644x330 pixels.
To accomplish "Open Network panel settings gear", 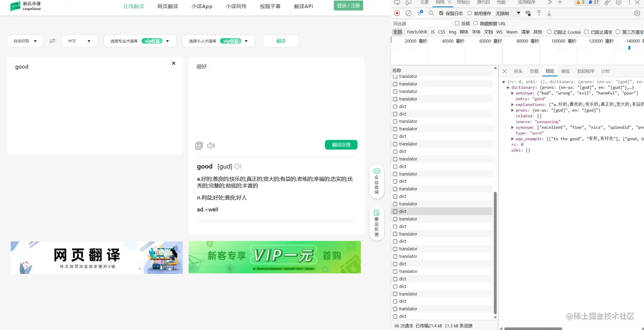I will tap(637, 13).
